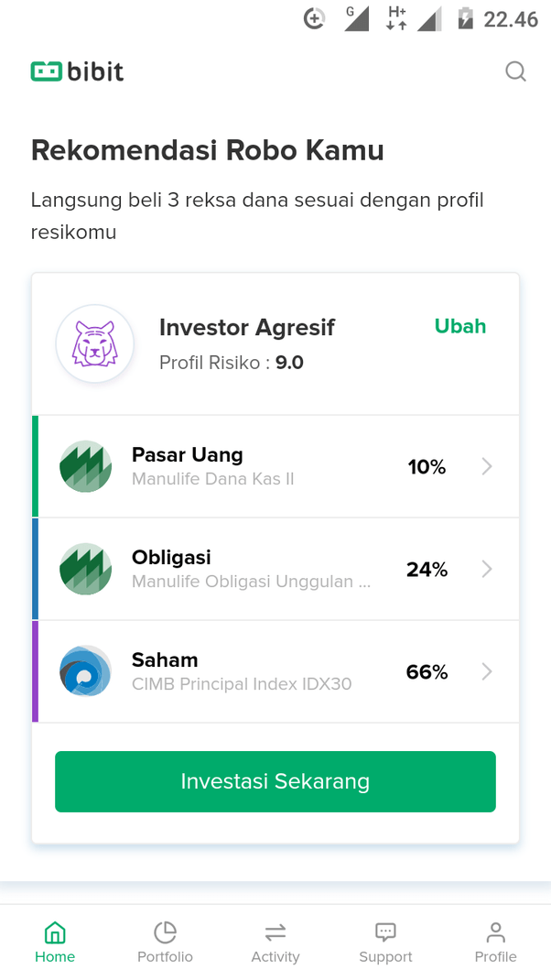The width and height of the screenshot is (551, 980).
Task: Tap the CIMB Principal Index IDX30 logo
Action: [85, 671]
